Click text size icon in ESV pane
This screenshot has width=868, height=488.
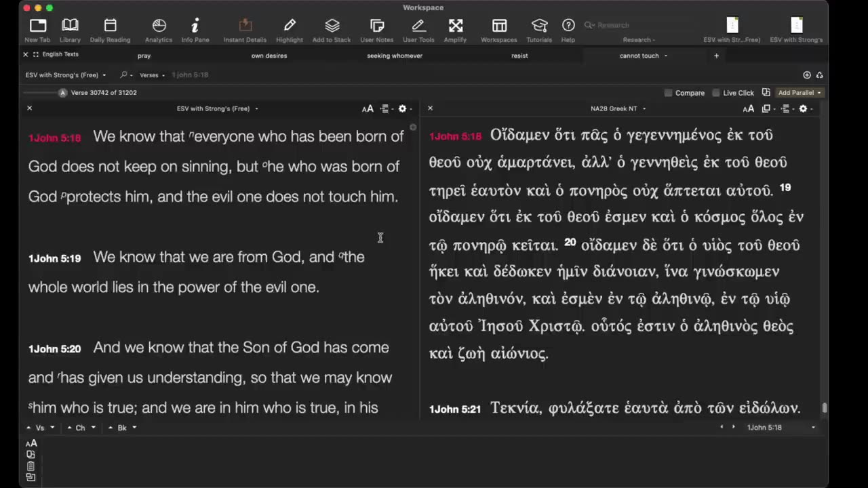coord(368,108)
